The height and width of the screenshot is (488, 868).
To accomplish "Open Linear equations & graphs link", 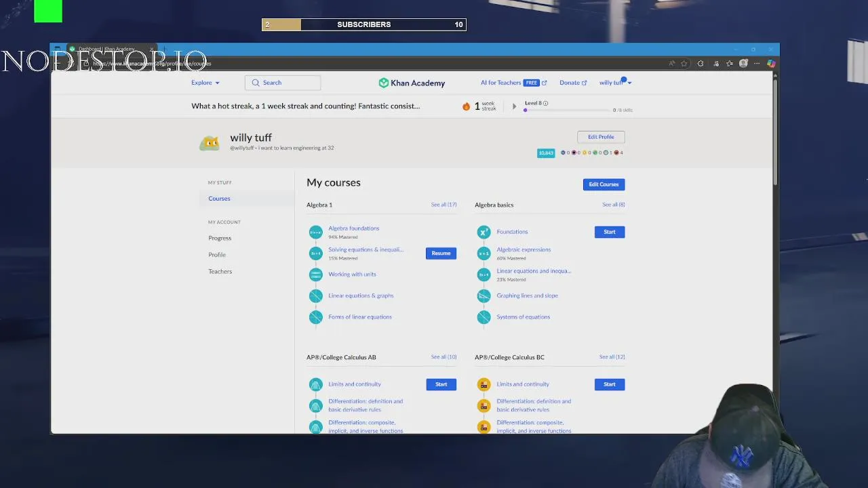I will click(x=361, y=296).
